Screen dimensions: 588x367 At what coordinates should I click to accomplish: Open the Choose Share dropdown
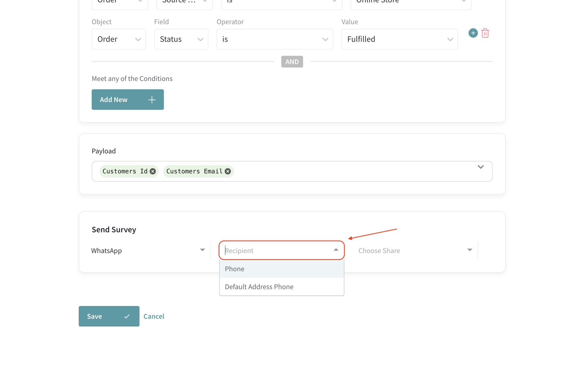(415, 250)
